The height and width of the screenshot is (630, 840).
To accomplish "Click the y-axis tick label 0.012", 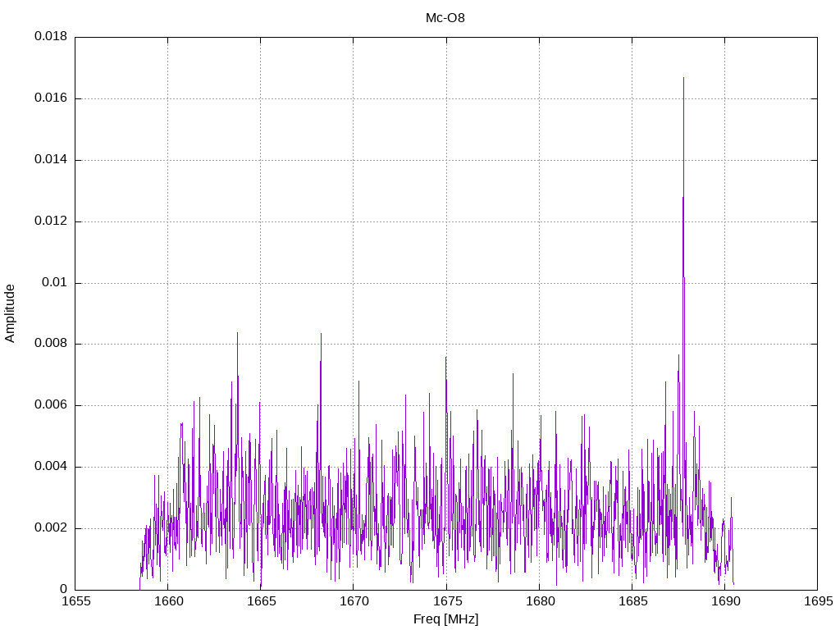I will point(51,221).
